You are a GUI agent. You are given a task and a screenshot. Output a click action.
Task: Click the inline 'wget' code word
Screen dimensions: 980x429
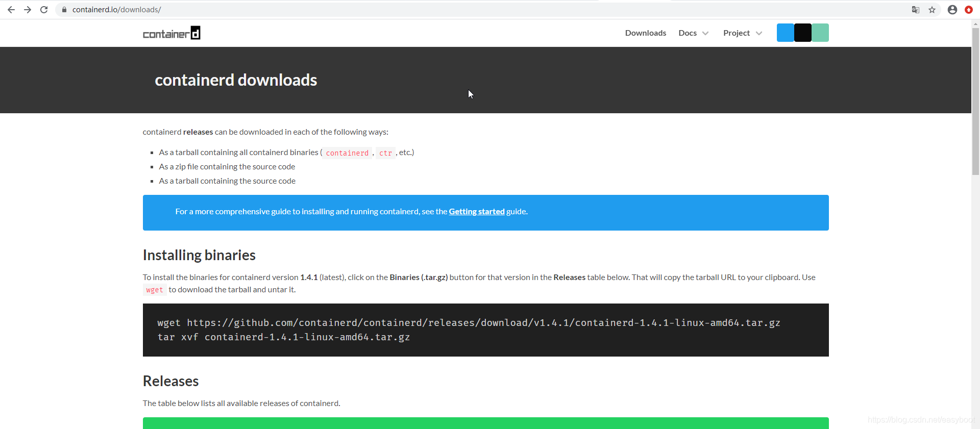(155, 290)
